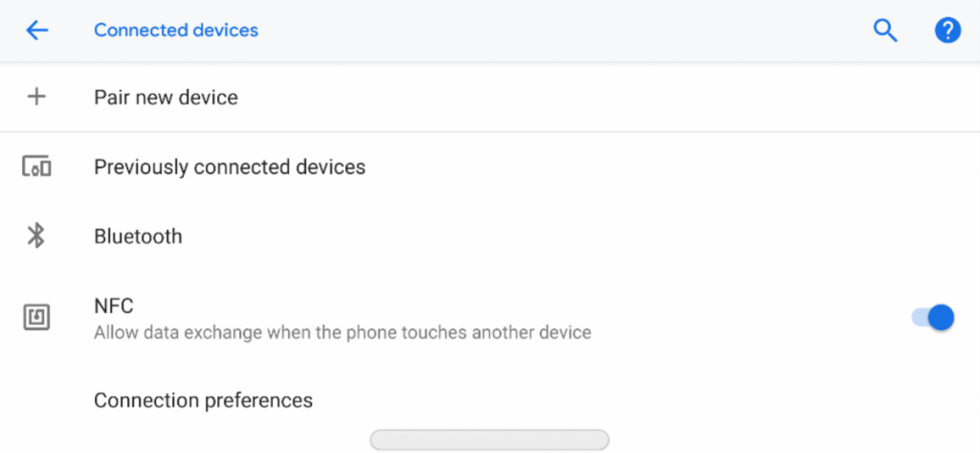Click empty space right of the Bluetooth label

click(x=574, y=237)
